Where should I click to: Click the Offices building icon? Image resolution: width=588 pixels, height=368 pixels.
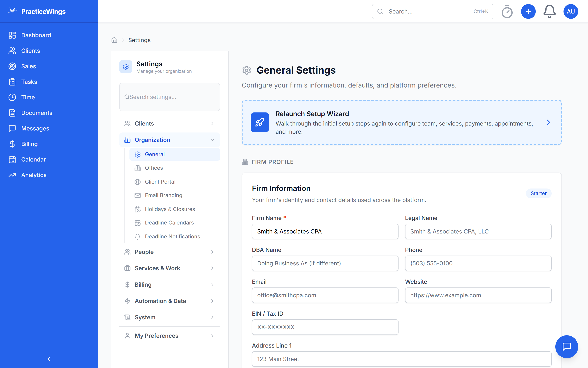[138, 168]
